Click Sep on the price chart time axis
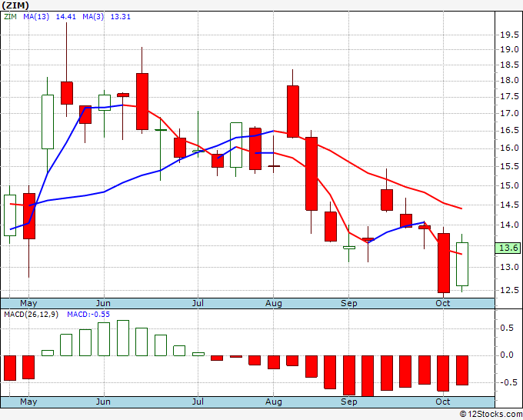Image resolution: width=523 pixels, height=420 pixels. click(349, 303)
